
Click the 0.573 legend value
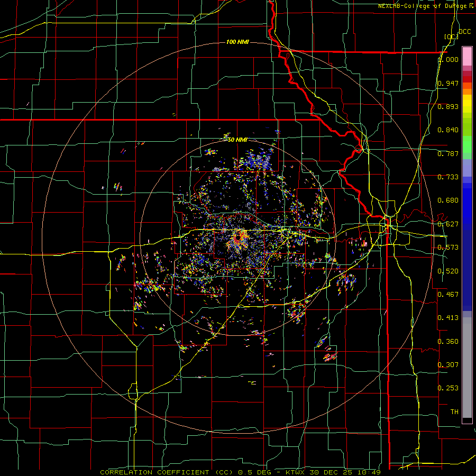tap(448, 248)
